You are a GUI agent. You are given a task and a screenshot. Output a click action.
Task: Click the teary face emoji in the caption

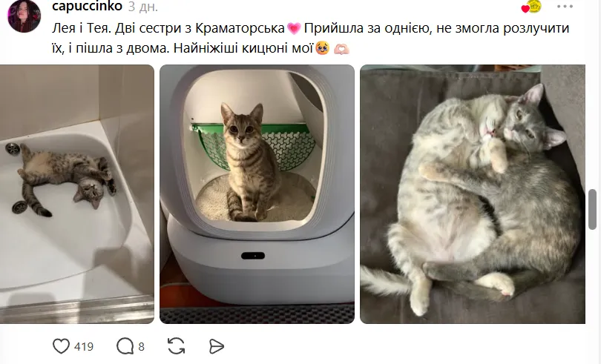click(322, 48)
